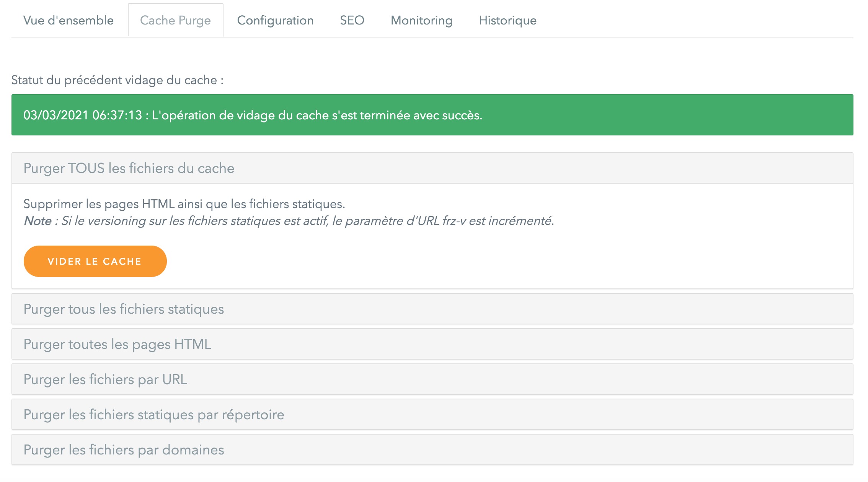Collapse the Purger TOUS les fichiers du cache section
868x482 pixels.
[x=129, y=168]
